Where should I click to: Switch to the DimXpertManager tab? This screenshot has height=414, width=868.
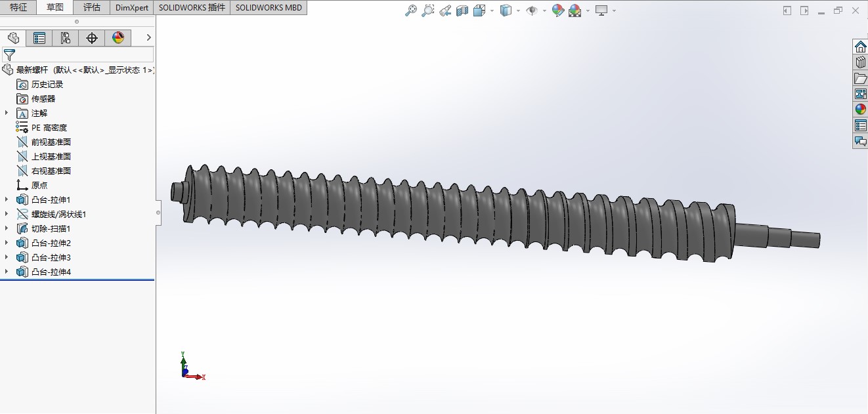pyautogui.click(x=92, y=38)
